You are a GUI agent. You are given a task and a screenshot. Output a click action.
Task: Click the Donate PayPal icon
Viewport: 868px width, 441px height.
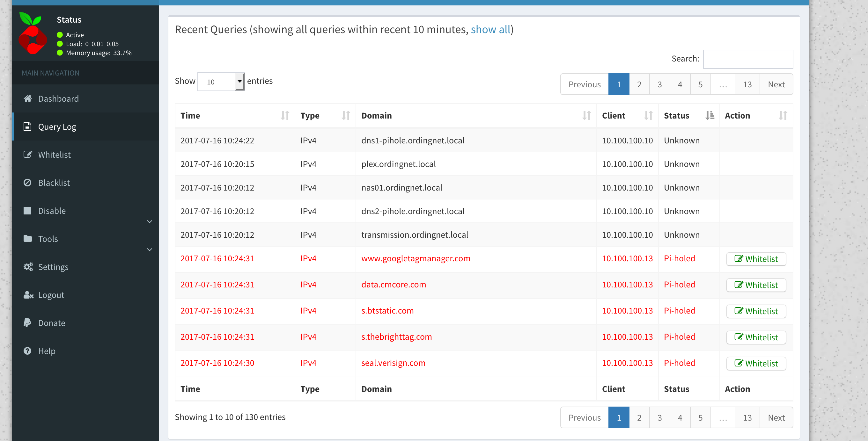click(28, 323)
